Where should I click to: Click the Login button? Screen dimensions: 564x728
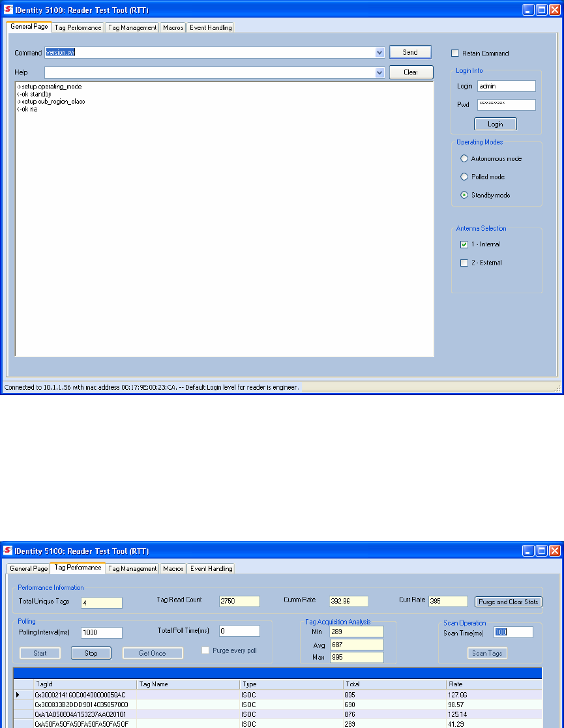coord(496,124)
